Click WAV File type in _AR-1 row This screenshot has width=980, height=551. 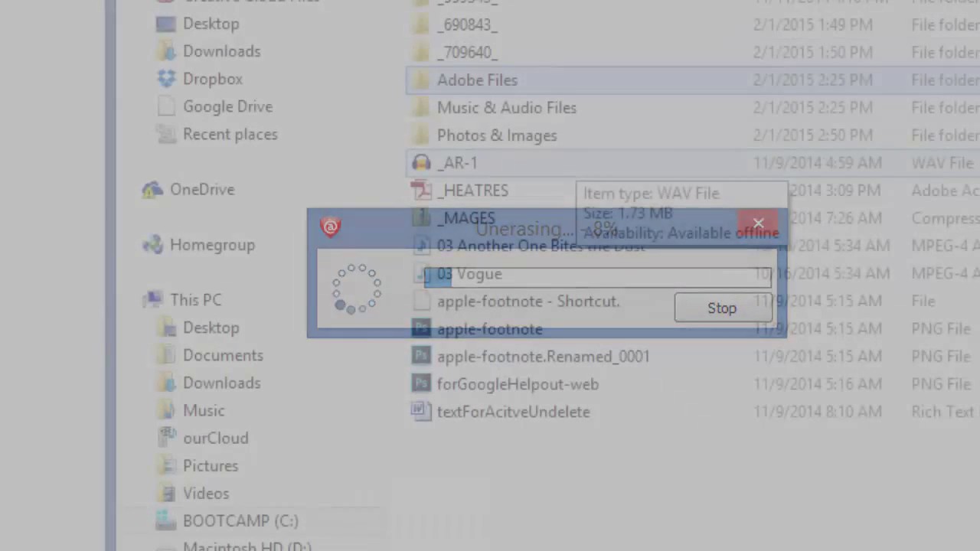click(942, 163)
